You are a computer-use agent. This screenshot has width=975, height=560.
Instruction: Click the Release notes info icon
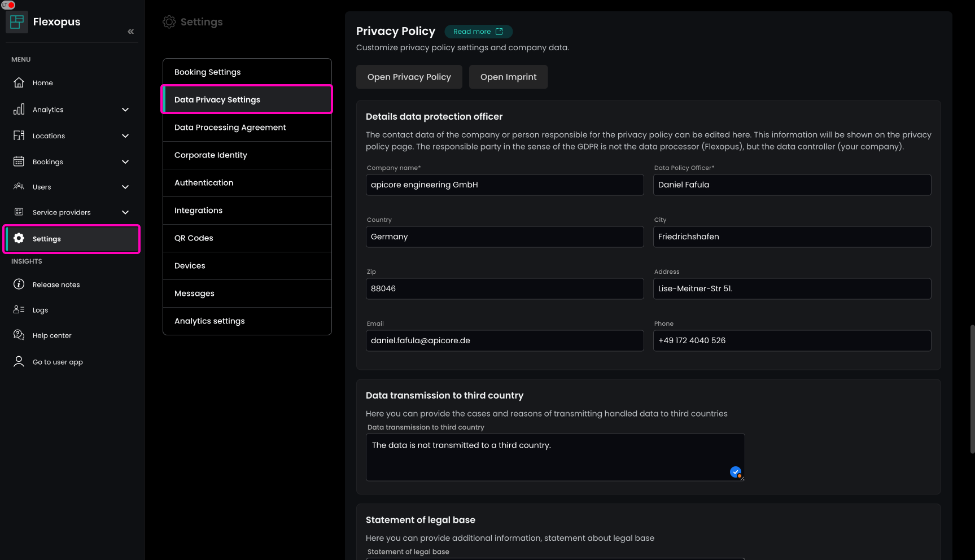pos(19,284)
